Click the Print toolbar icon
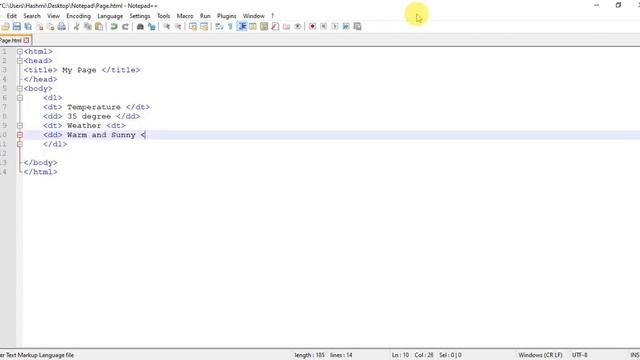 pyautogui.click(x=62, y=27)
